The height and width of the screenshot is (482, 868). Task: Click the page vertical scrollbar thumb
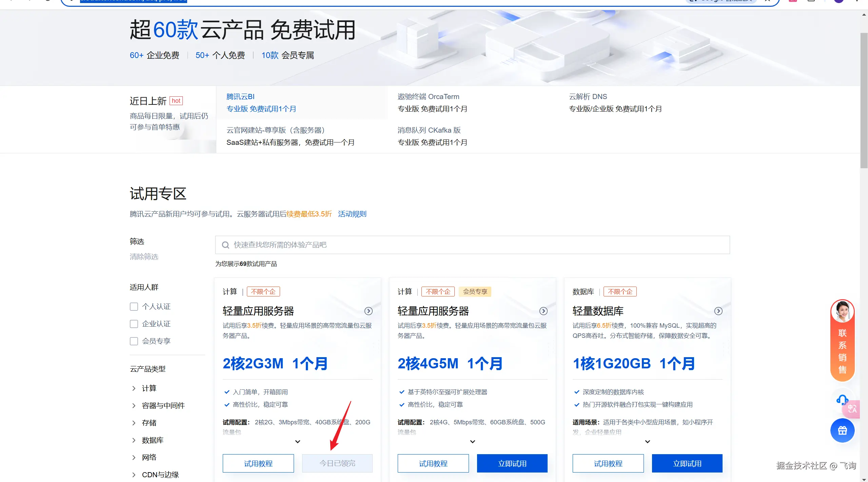pyautogui.click(x=864, y=100)
